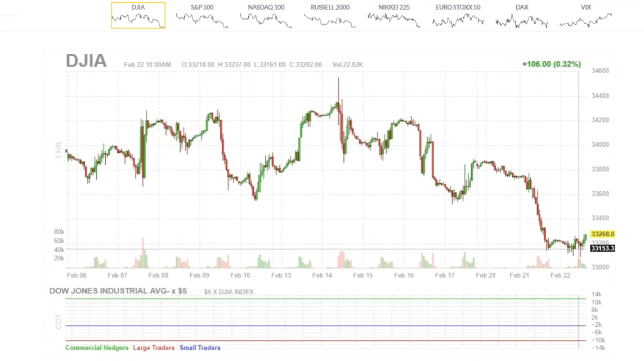Select the EURO STOXX 50 sparkline

(x=458, y=15)
